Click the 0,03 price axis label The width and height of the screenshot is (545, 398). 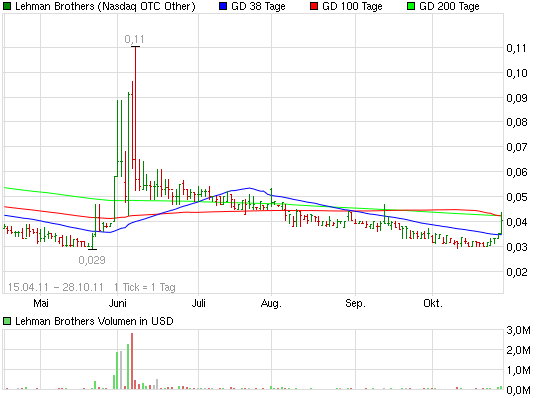pyautogui.click(x=517, y=247)
